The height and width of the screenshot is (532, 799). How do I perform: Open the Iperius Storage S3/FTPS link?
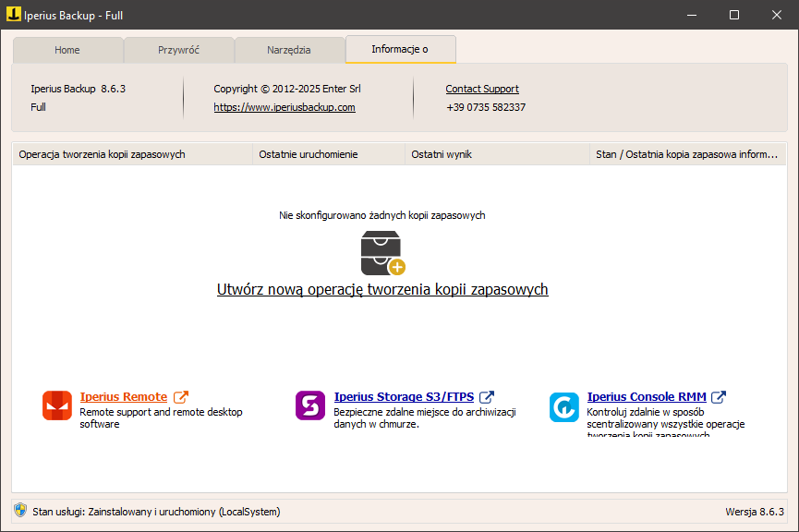pos(404,396)
